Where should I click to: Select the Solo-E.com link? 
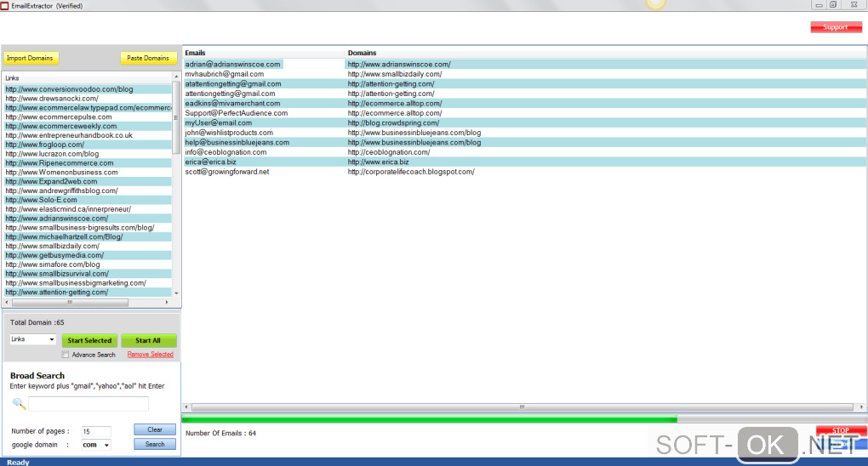pyautogui.click(x=88, y=200)
